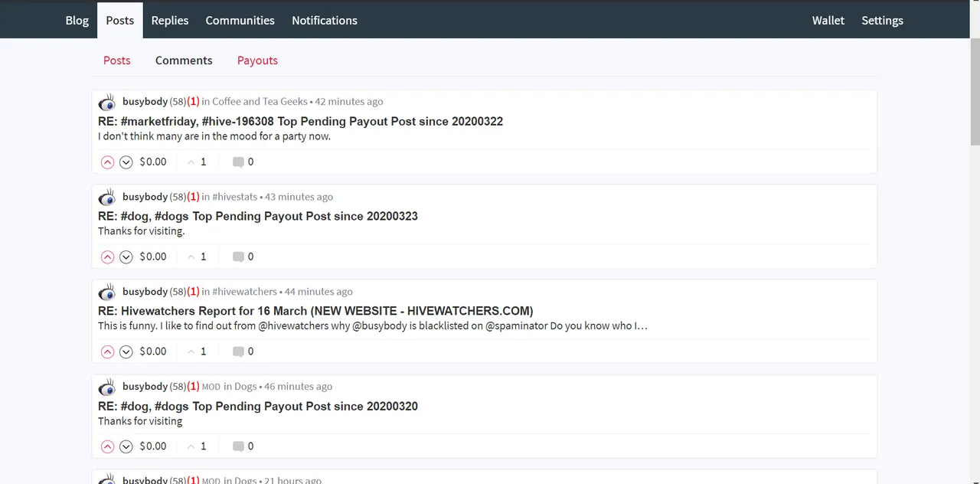
Task: Click the page vertical scrollbar thumb
Action: 975,90
